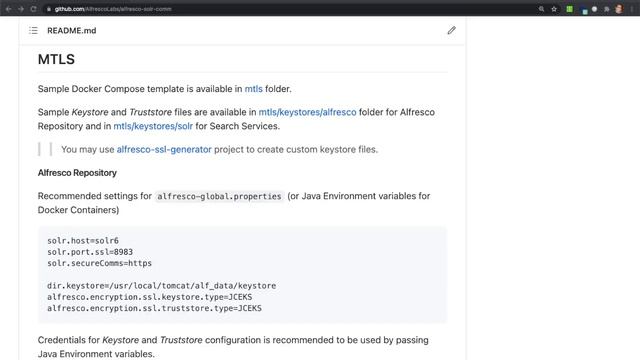Click the white circle extension icon

594,9
